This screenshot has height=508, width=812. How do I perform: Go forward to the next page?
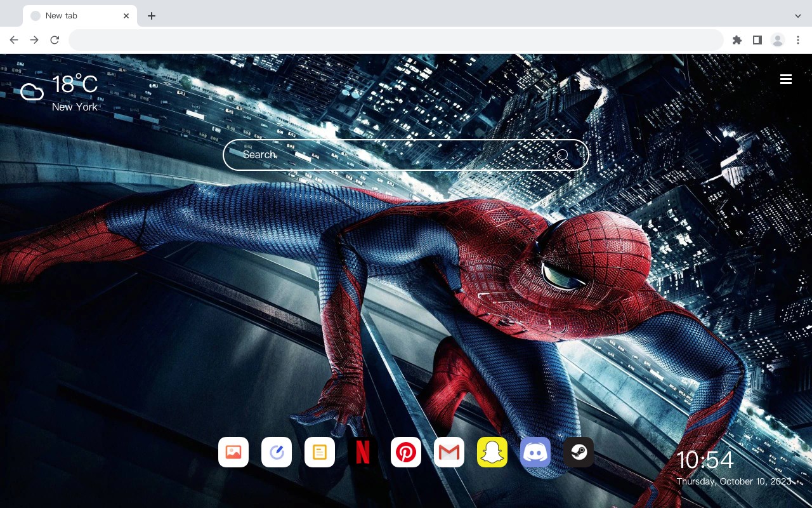34,40
